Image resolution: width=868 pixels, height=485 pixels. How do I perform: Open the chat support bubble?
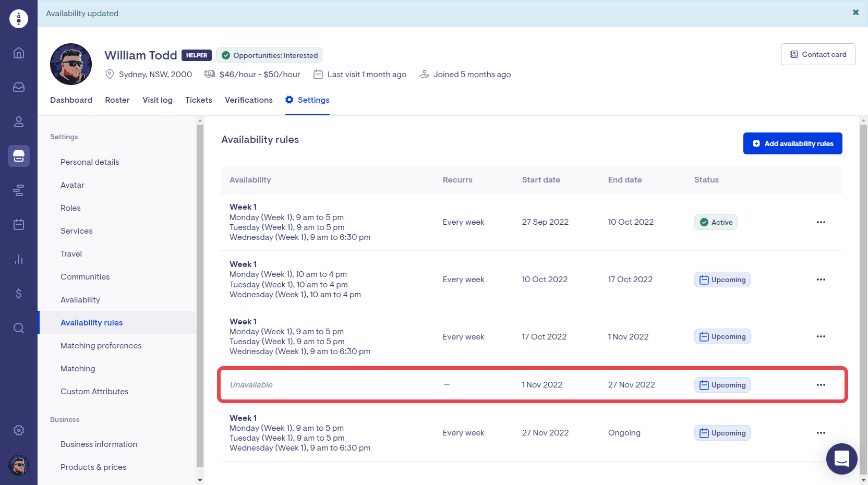click(x=841, y=459)
